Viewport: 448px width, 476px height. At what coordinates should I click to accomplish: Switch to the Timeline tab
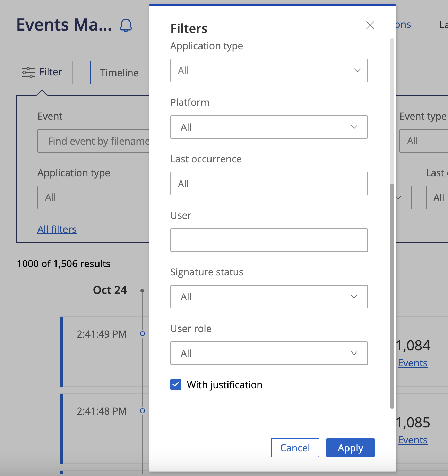119,73
